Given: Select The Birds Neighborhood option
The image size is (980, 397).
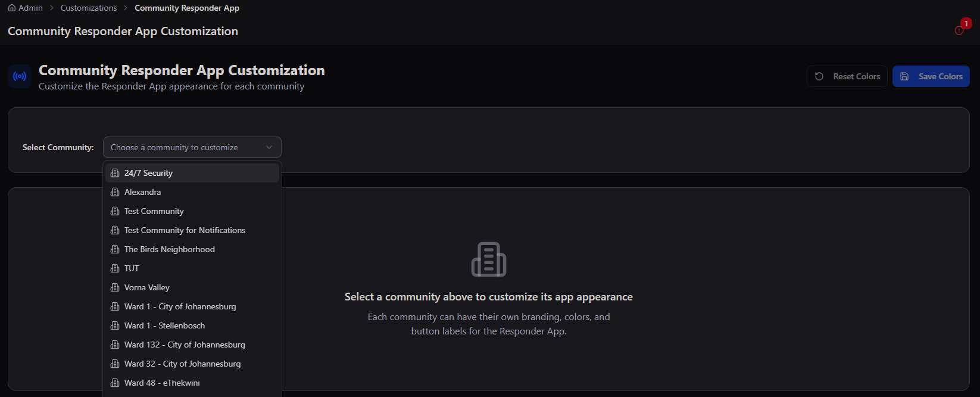Looking at the screenshot, I should coord(192,249).
